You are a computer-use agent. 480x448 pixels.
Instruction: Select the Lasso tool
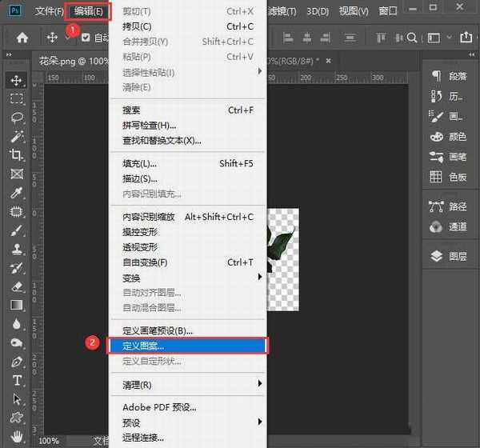[x=16, y=118]
